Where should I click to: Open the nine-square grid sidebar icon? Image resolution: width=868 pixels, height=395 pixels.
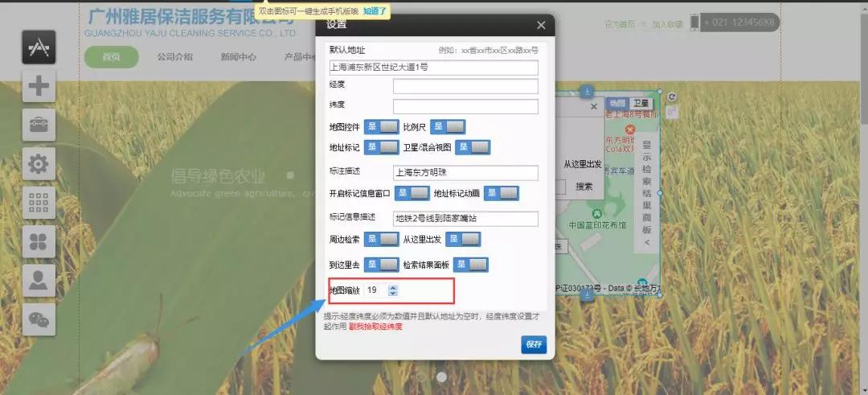pos(39,202)
